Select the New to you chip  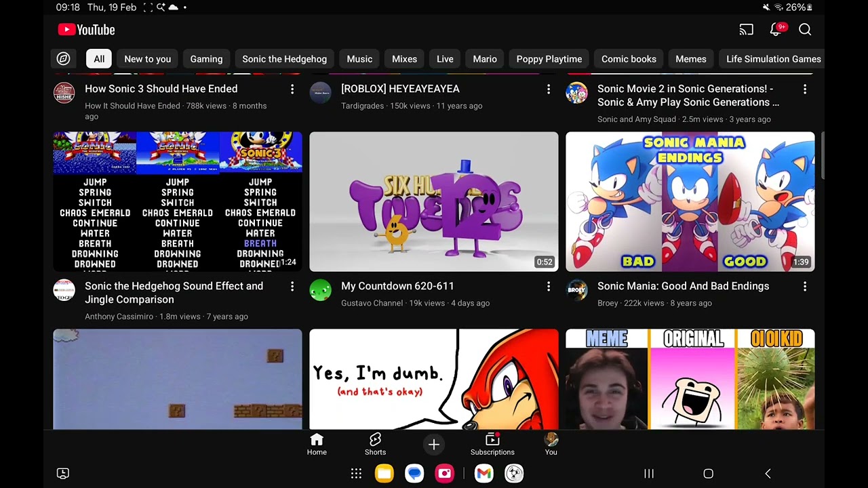pyautogui.click(x=147, y=59)
